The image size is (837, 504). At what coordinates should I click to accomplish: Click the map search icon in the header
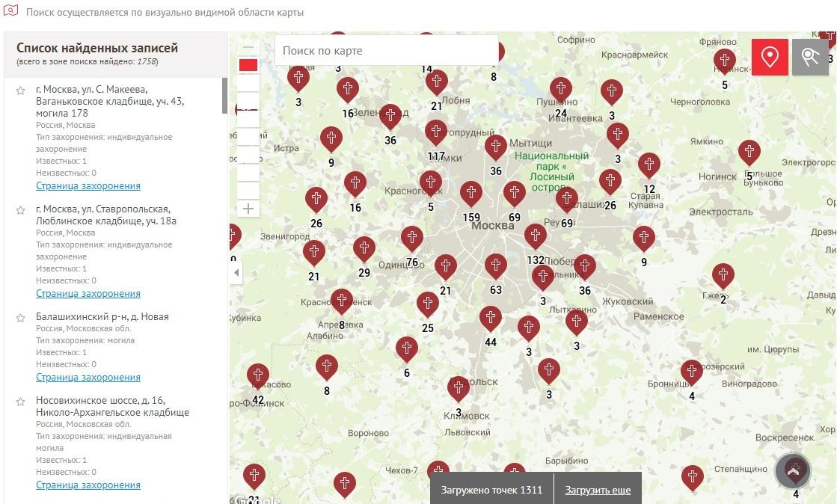click(10, 10)
